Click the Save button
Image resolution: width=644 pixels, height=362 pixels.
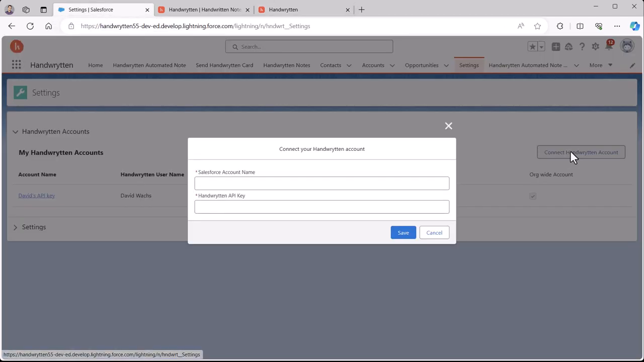pos(403,233)
